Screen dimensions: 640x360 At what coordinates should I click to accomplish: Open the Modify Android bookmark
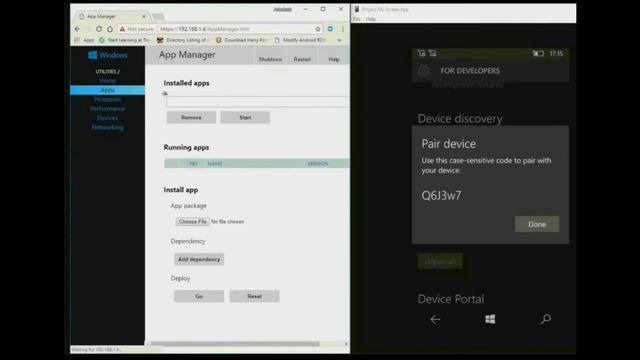point(300,40)
